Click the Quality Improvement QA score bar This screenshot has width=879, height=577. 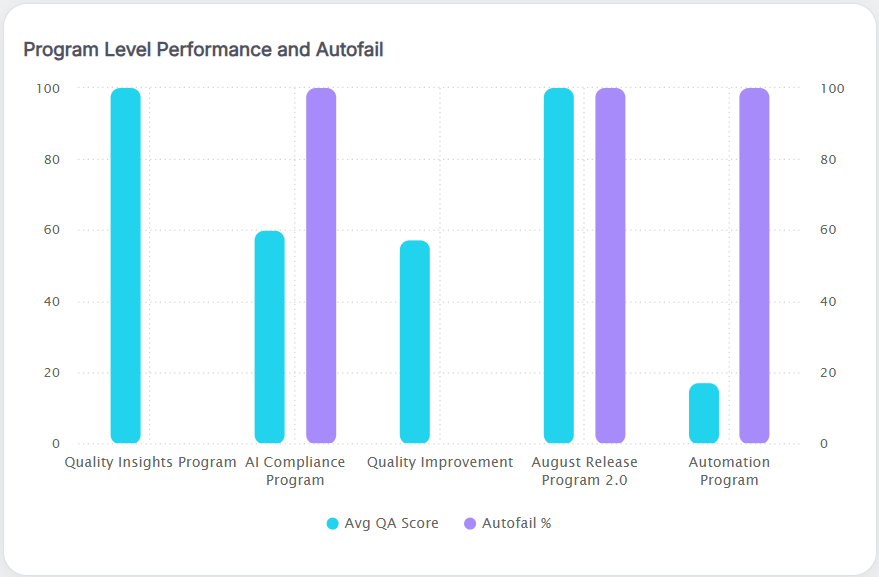(x=415, y=342)
